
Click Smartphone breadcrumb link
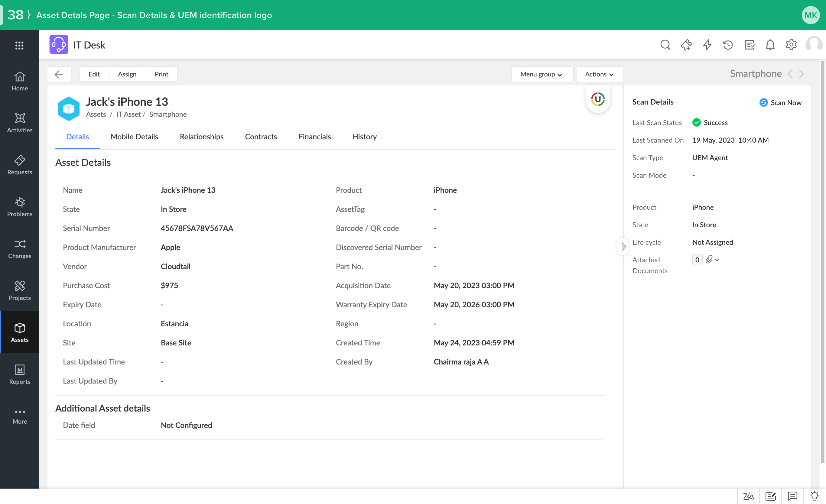tap(168, 115)
